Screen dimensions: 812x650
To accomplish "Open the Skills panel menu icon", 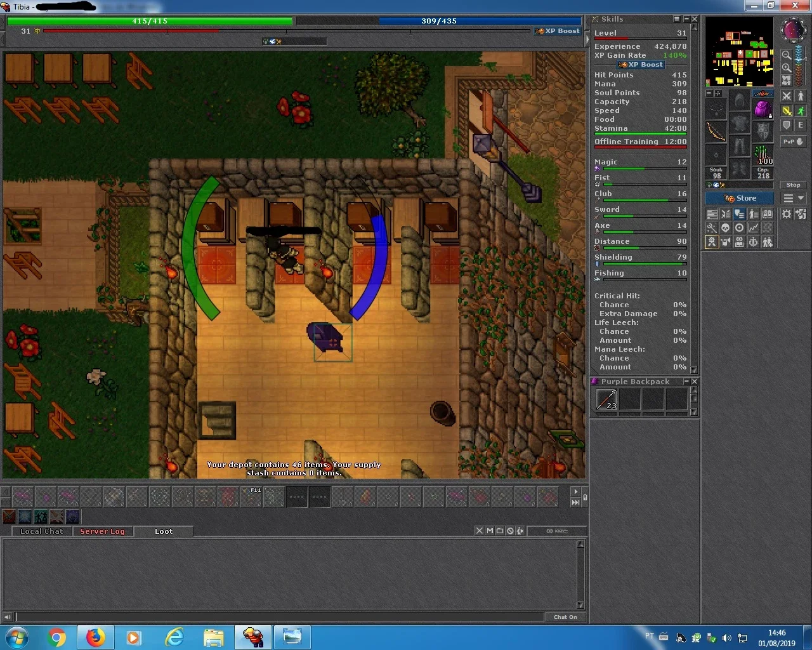I will point(677,19).
